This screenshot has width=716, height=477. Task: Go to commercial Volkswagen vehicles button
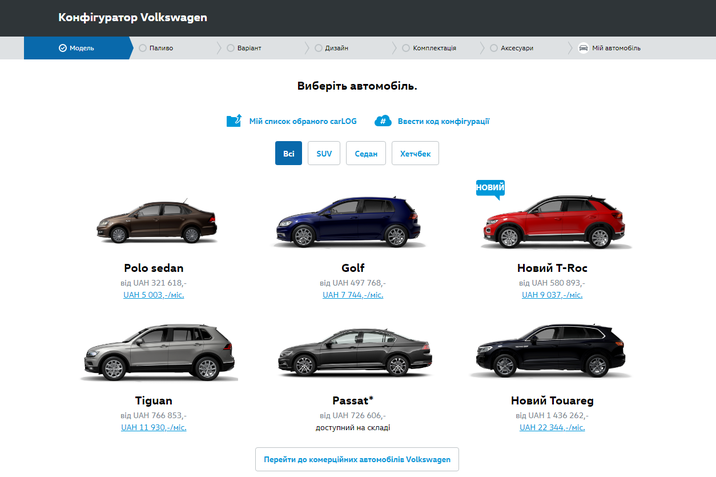[x=357, y=459]
